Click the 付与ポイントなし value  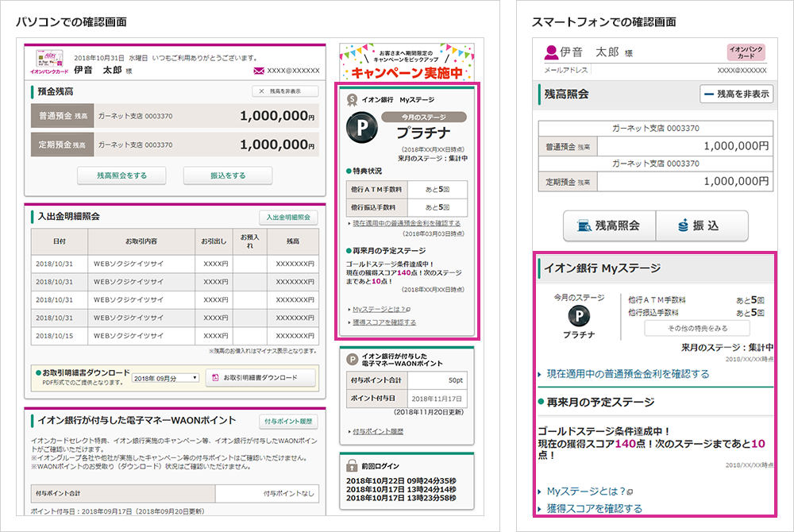(x=289, y=494)
